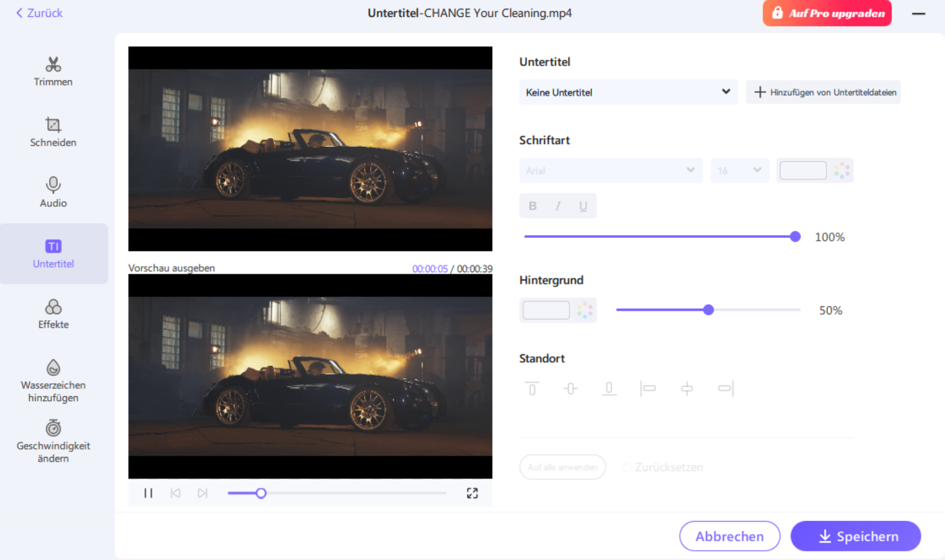This screenshot has height=560, width=945.
Task: Open Wasserzeichen hinzufügen panel
Action: (53, 380)
